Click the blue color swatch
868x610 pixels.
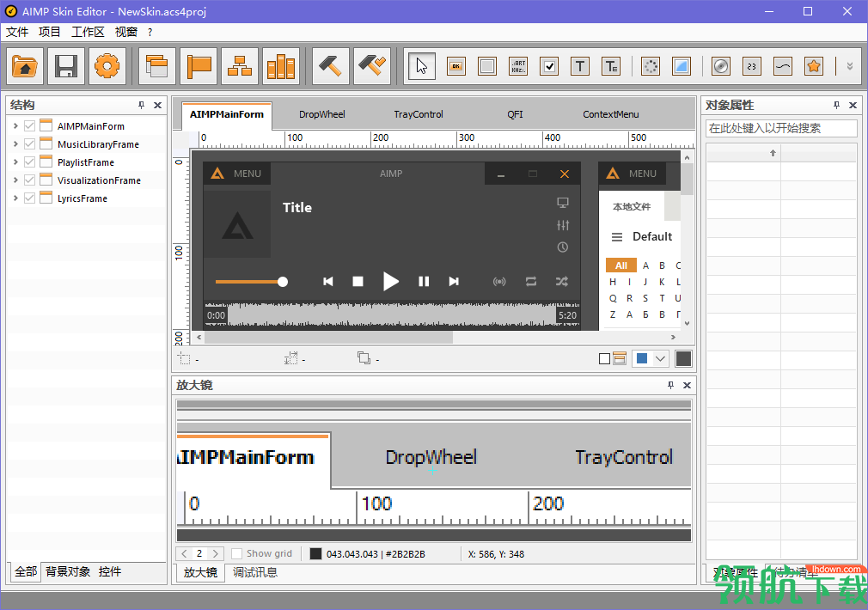(x=642, y=358)
